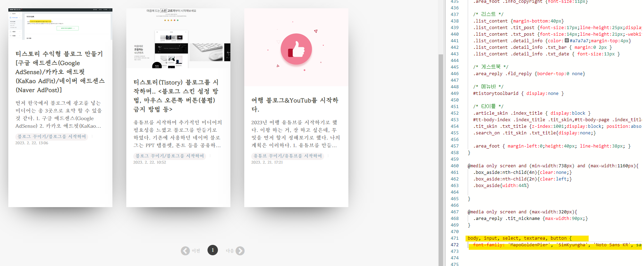Click code line 472 font-family declaration
This screenshot has height=266, width=644.
coord(557,245)
